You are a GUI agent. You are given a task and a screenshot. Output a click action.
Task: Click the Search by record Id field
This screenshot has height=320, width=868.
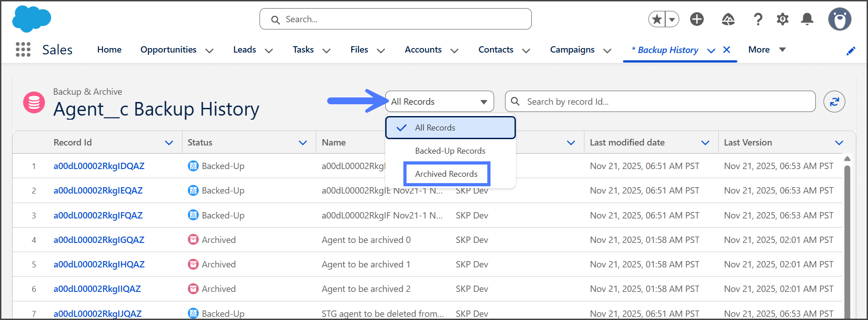point(667,102)
